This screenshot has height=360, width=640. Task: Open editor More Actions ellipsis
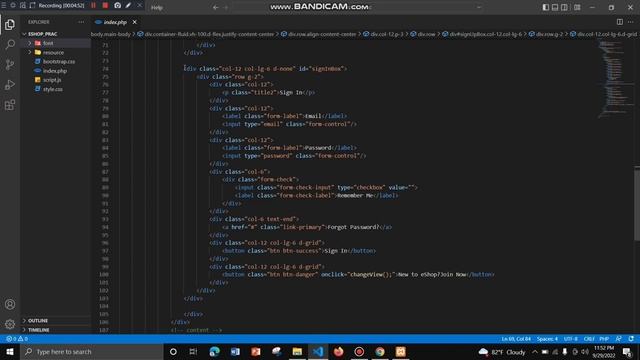(631, 22)
